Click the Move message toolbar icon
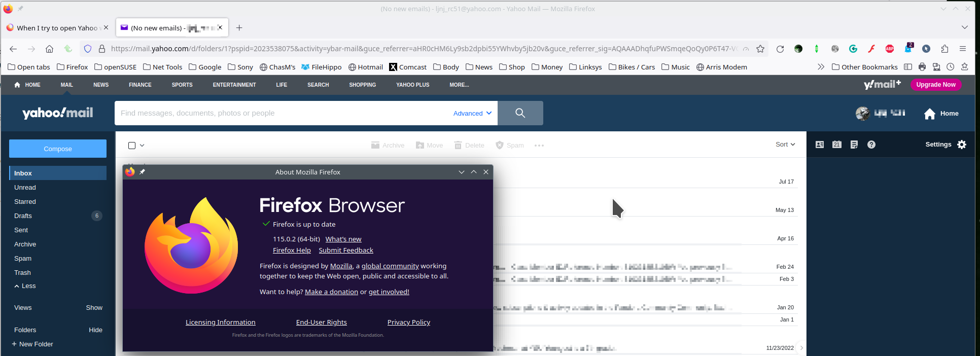This screenshot has height=356, width=980. [420, 145]
